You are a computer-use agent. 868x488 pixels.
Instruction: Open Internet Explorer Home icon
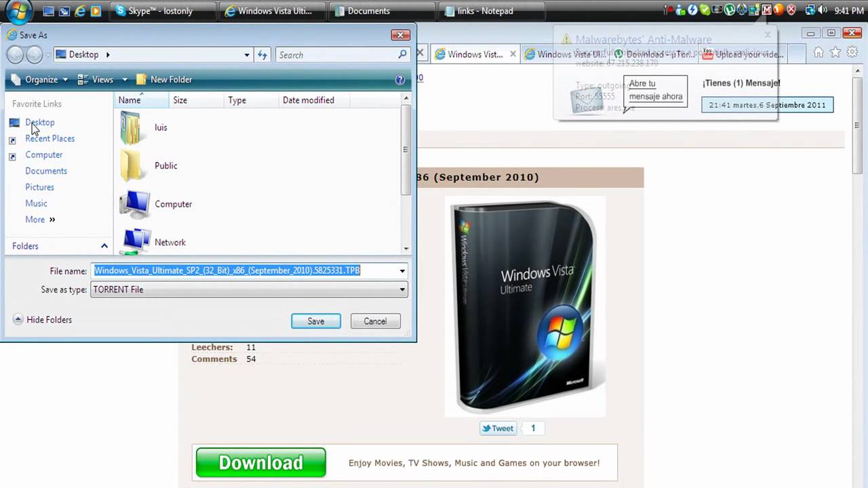point(818,52)
